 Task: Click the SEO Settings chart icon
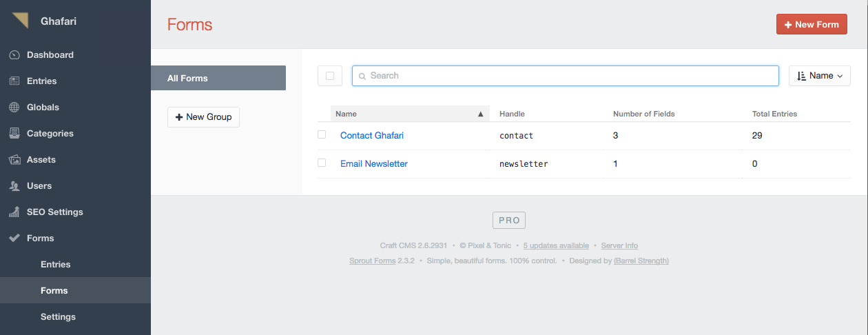point(14,212)
